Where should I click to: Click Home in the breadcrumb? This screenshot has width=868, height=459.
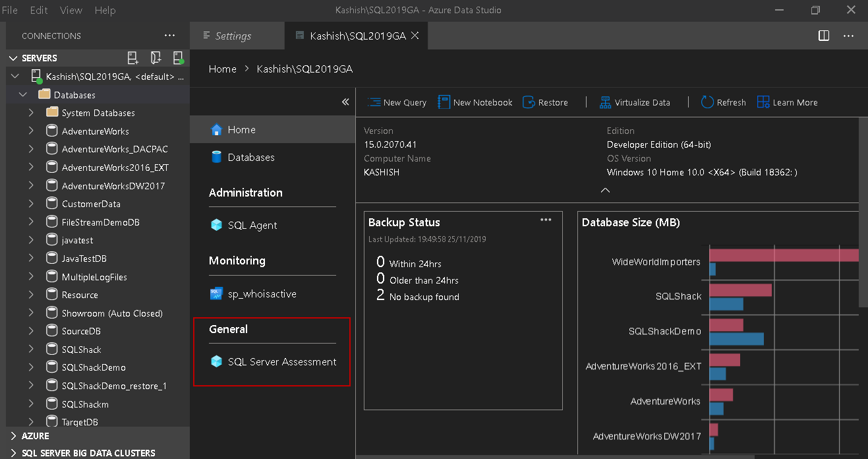222,69
